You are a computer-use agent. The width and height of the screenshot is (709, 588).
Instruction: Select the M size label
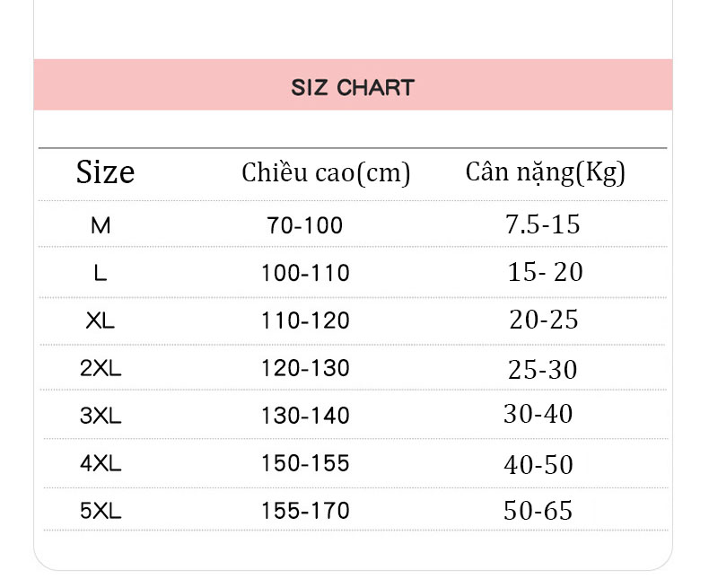(101, 225)
